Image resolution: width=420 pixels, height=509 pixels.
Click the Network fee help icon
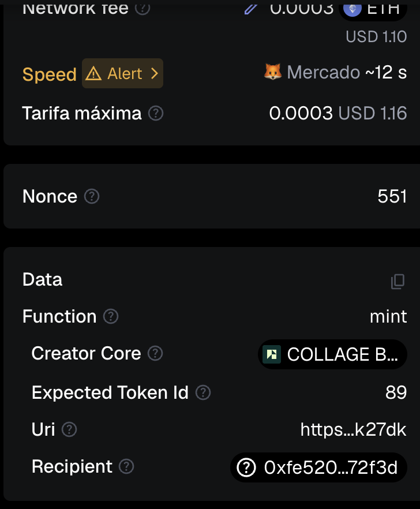tap(142, 8)
